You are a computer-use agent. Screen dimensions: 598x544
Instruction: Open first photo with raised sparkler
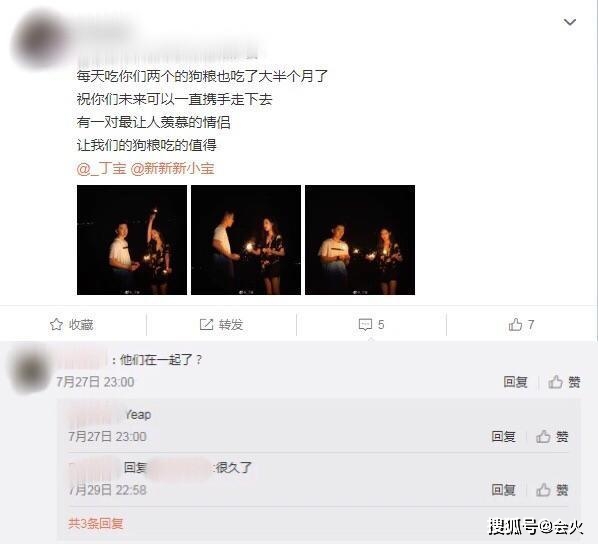pos(132,240)
